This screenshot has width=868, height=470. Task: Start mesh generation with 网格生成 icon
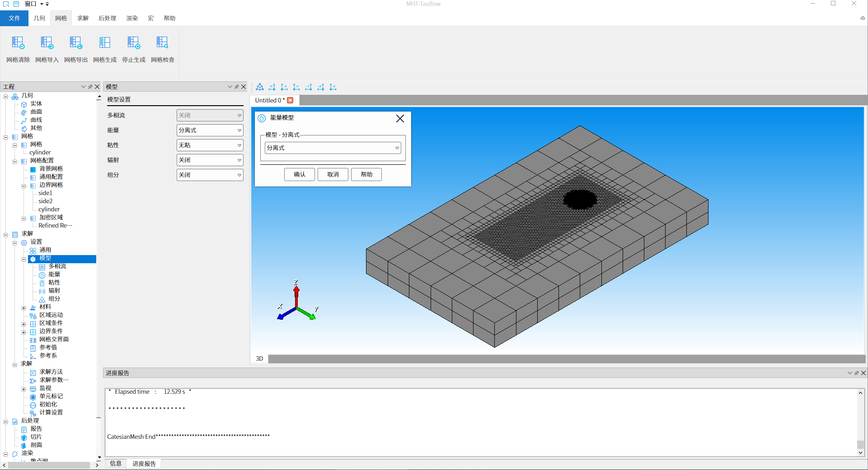(x=105, y=43)
